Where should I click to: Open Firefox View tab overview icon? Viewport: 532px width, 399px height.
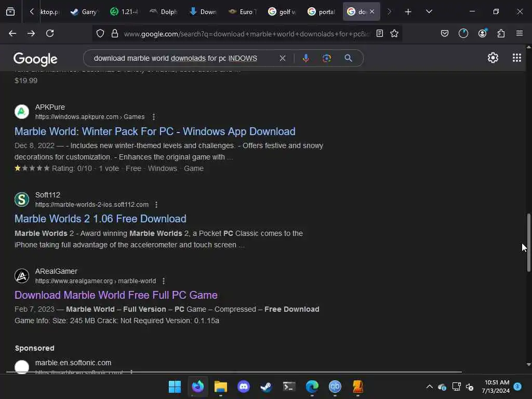[x=10, y=12]
